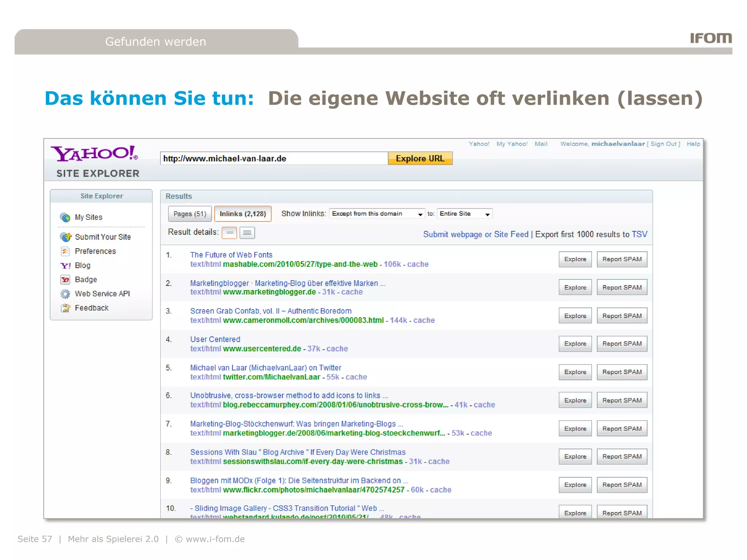Viewport: 747px width, 560px height.
Task: Click the Submit Your Site globe icon
Action: (66, 237)
